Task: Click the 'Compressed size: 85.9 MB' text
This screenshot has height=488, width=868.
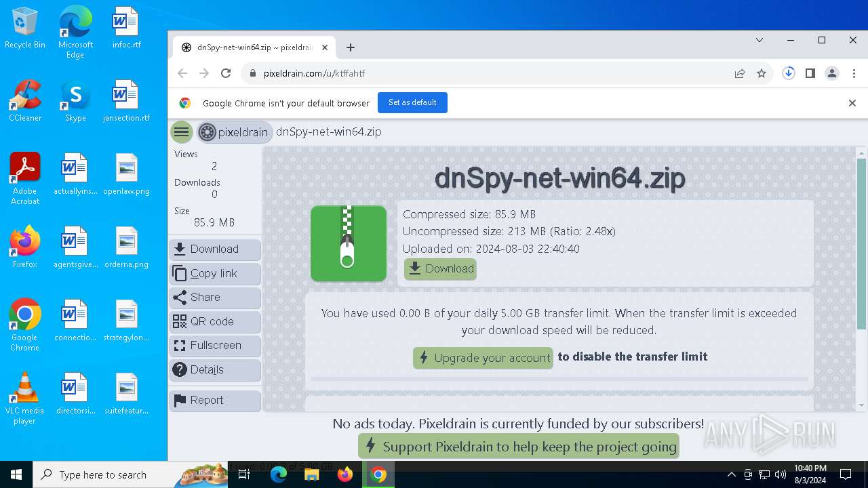Action: pyautogui.click(x=469, y=214)
